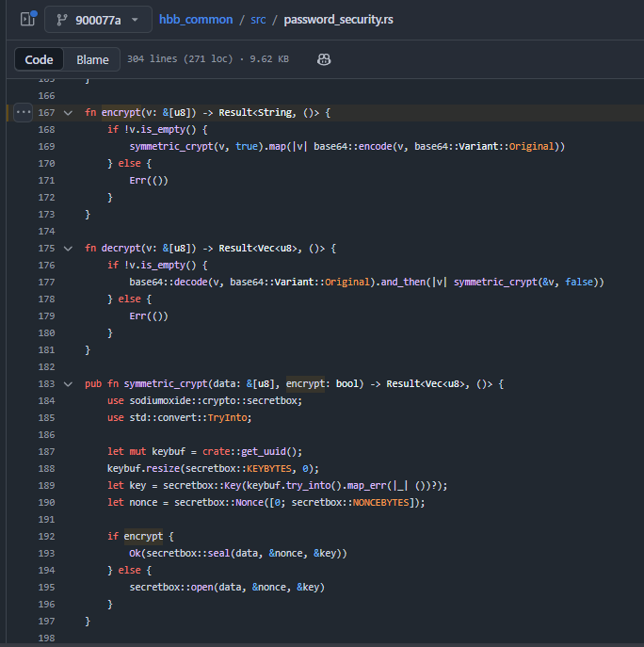The height and width of the screenshot is (647, 644).
Task: Click line number 183
Action: pos(46,383)
